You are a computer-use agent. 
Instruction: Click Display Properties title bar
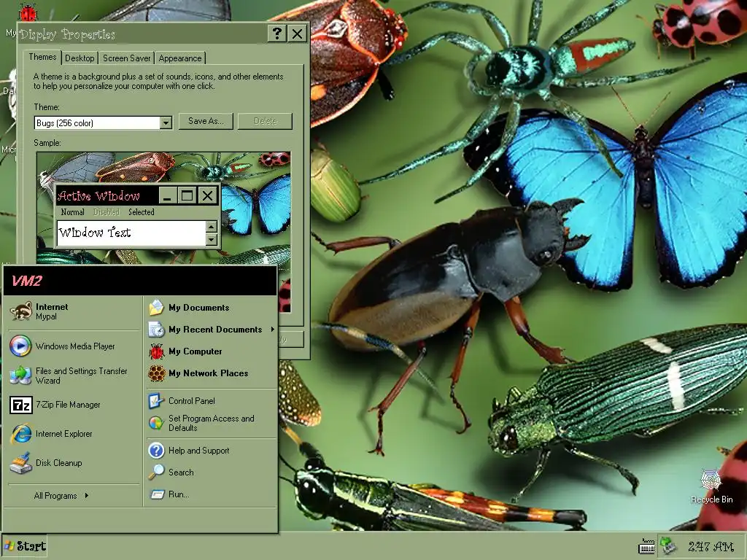point(142,34)
